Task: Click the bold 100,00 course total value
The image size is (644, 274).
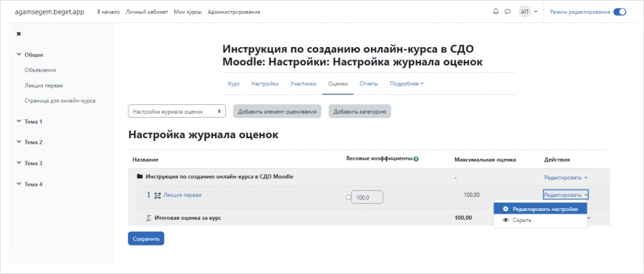Action: [x=463, y=218]
